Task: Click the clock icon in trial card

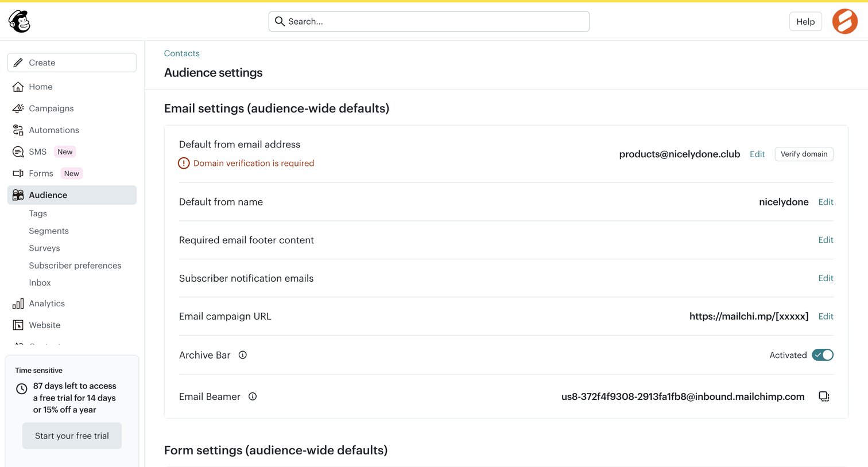Action: (x=22, y=389)
